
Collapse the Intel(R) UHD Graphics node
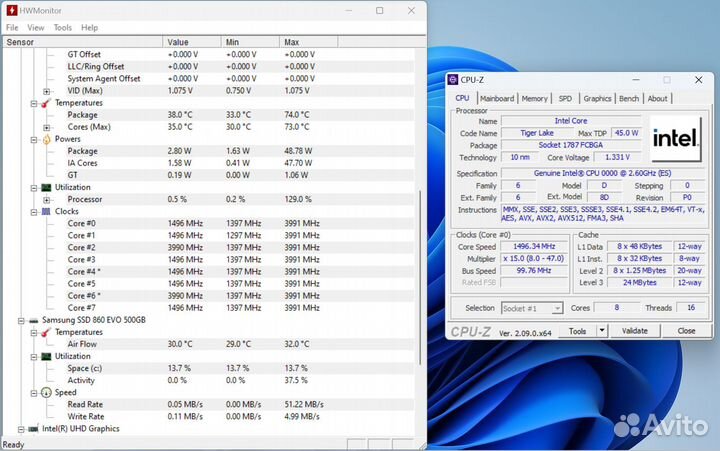(x=21, y=429)
